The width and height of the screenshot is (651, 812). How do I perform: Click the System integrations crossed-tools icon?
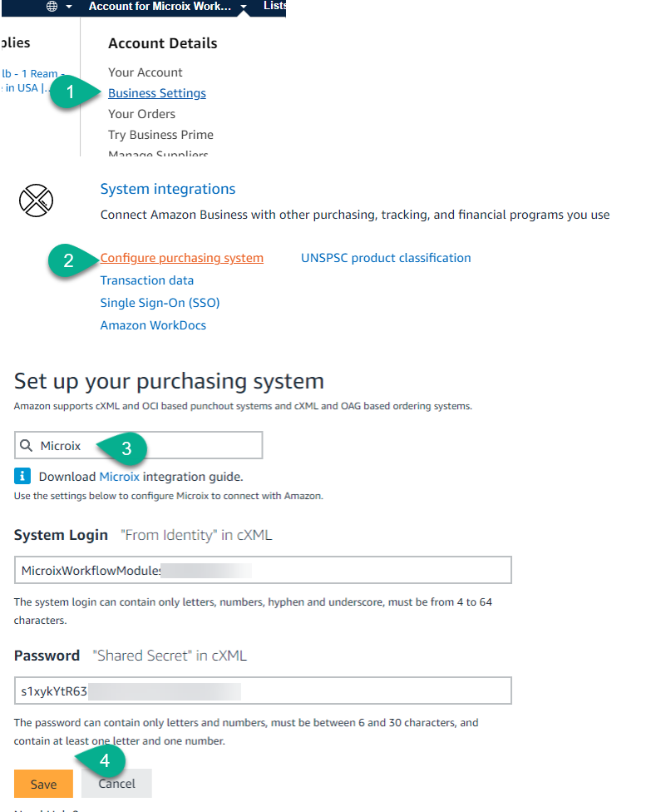click(x=36, y=200)
